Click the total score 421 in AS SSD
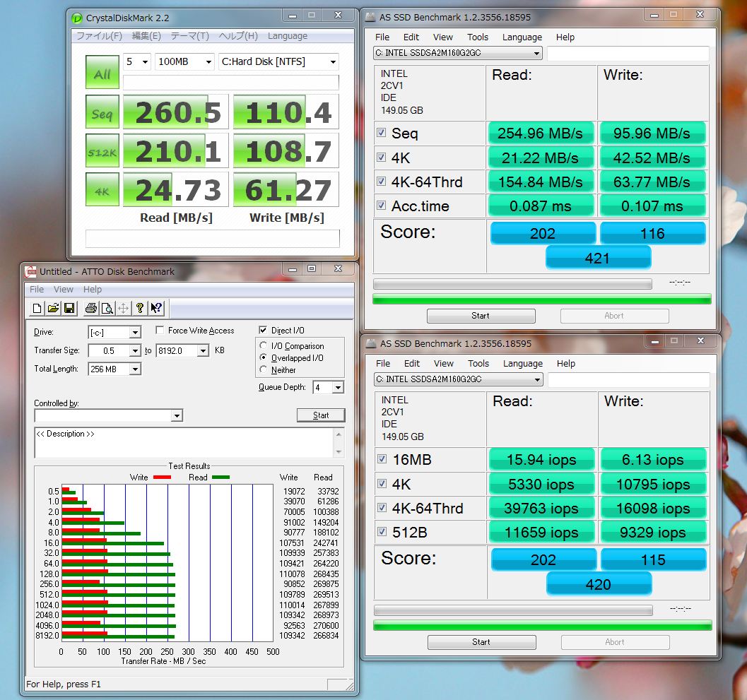 (x=597, y=258)
